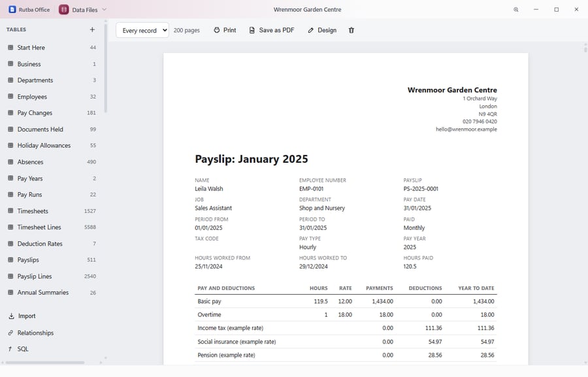The image size is (588, 377).
Task: Click the Print button
Action: coord(225,30)
